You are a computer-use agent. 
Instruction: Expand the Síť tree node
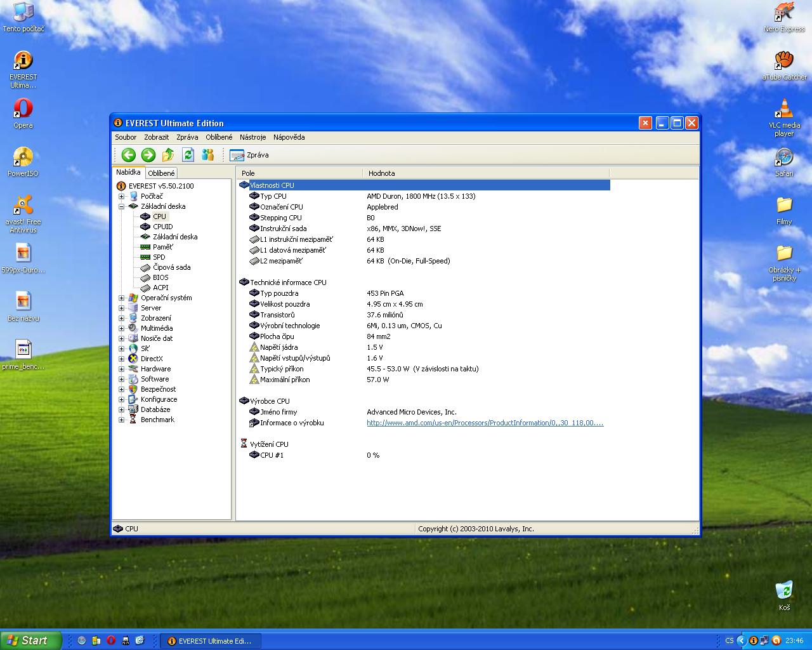coord(121,348)
